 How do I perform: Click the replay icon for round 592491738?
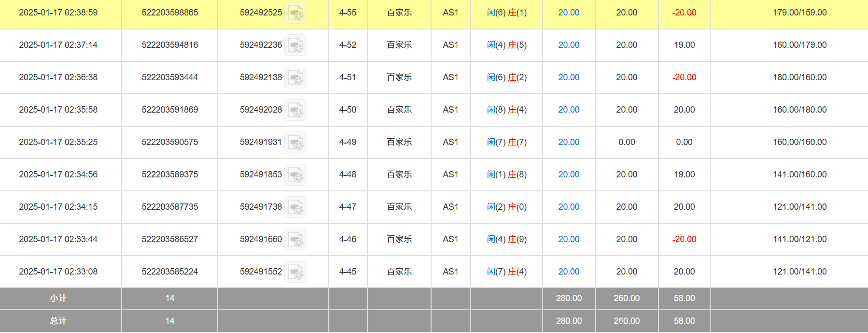point(295,207)
